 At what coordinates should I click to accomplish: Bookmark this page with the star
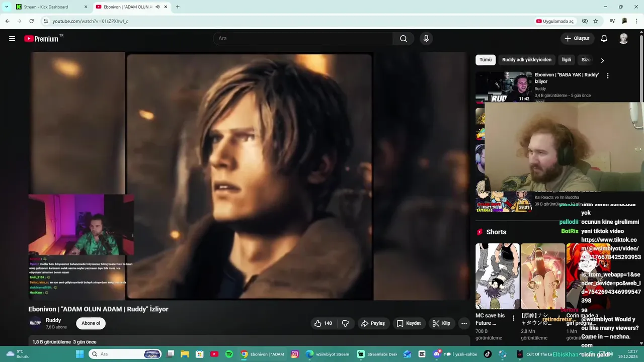[x=596, y=21]
